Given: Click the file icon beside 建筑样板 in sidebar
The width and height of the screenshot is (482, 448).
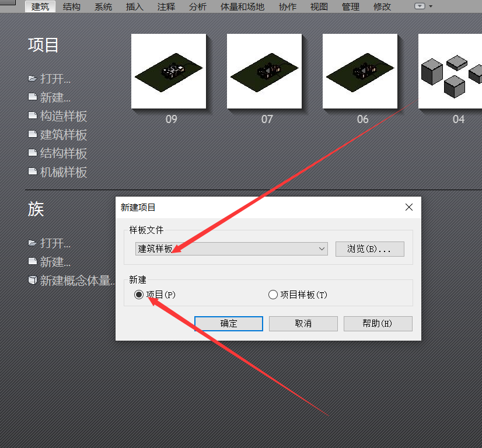Looking at the screenshot, I should coord(33,135).
